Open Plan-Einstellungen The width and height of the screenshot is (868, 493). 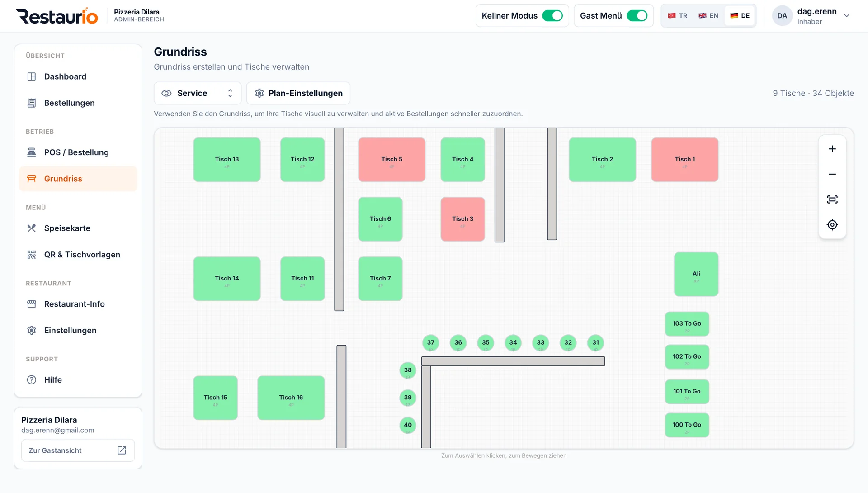(x=298, y=93)
